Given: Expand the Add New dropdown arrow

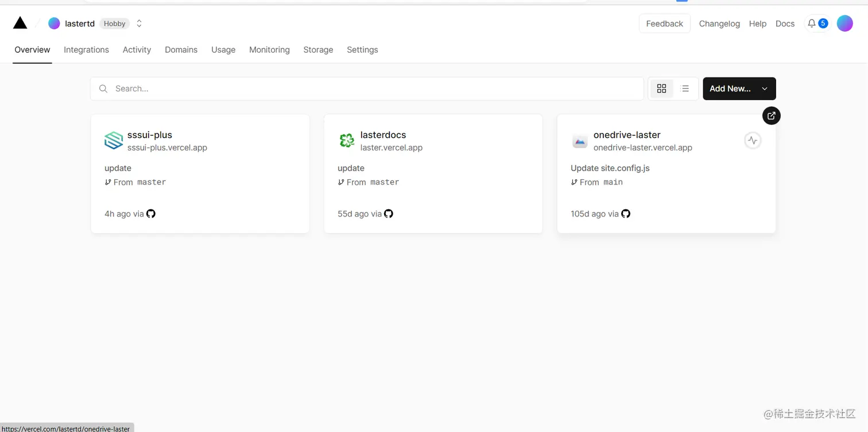Looking at the screenshot, I should tap(765, 88).
